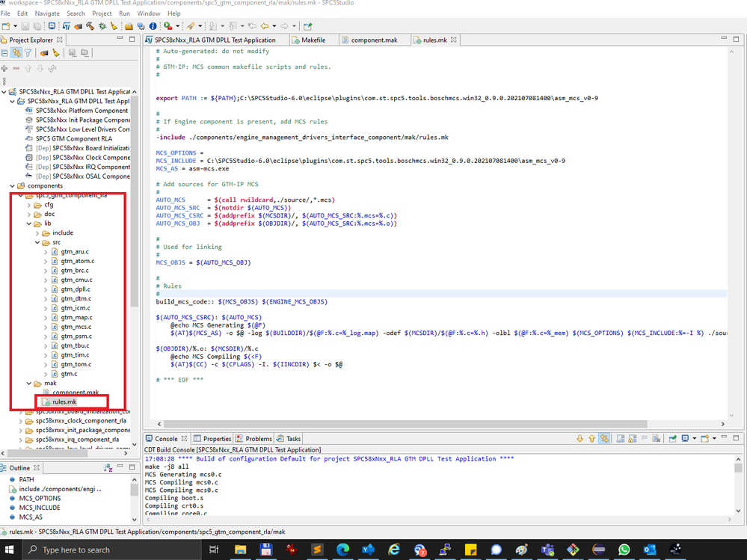
Task: Click the Project Explorer vertical scrollbar
Action: point(135,202)
